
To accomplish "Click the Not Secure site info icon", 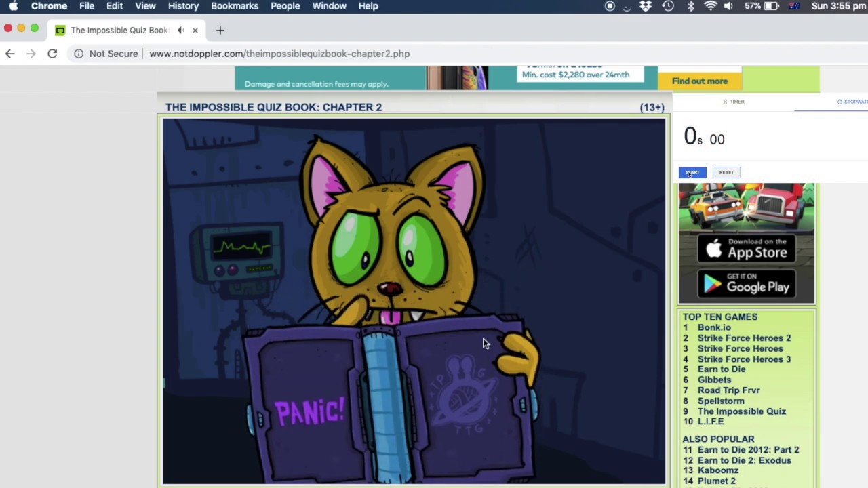I will pyautogui.click(x=79, y=54).
